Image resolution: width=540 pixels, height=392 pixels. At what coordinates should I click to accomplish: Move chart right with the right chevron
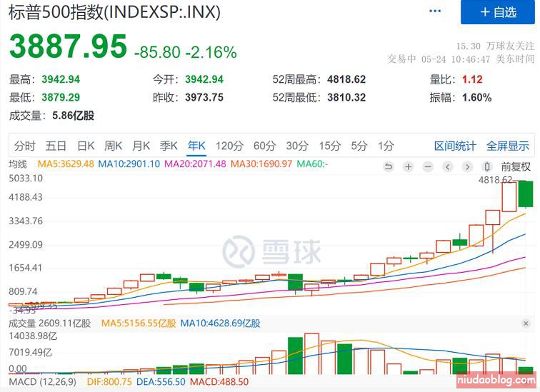(x=467, y=167)
